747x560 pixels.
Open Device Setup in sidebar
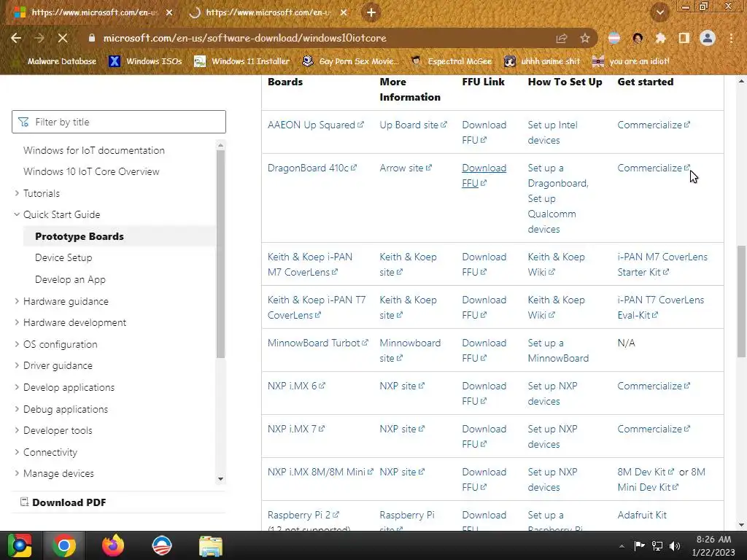tap(63, 257)
